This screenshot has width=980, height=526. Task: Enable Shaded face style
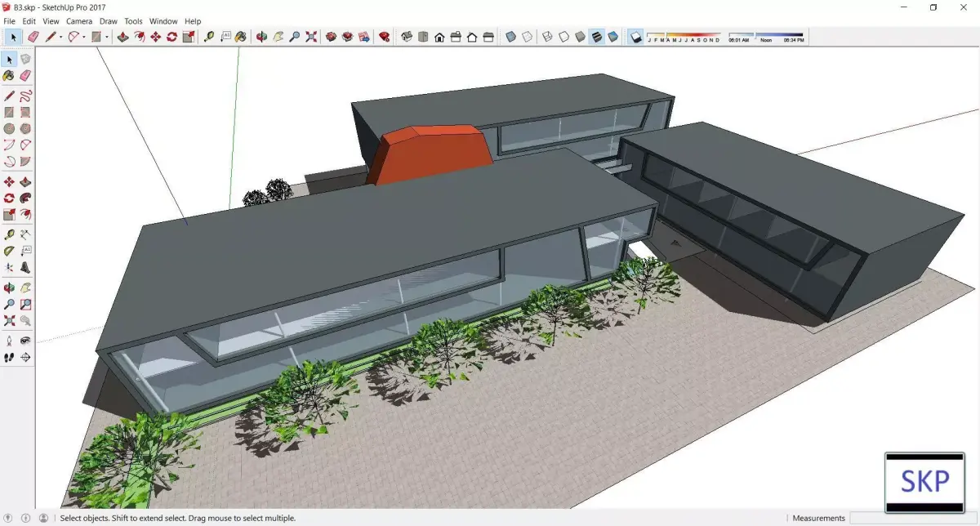tap(580, 37)
